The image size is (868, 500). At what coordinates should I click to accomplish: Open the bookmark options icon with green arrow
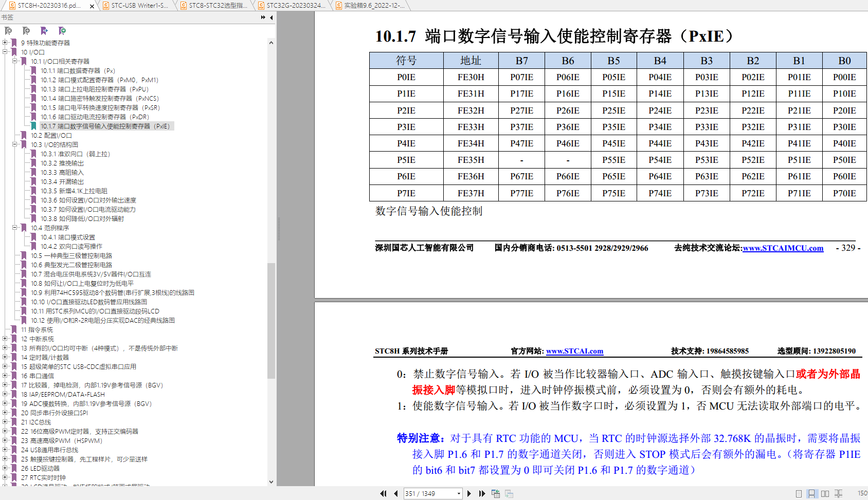pos(62,31)
